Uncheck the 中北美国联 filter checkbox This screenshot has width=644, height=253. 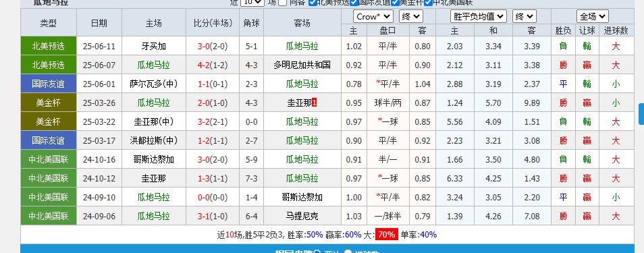[x=429, y=2]
